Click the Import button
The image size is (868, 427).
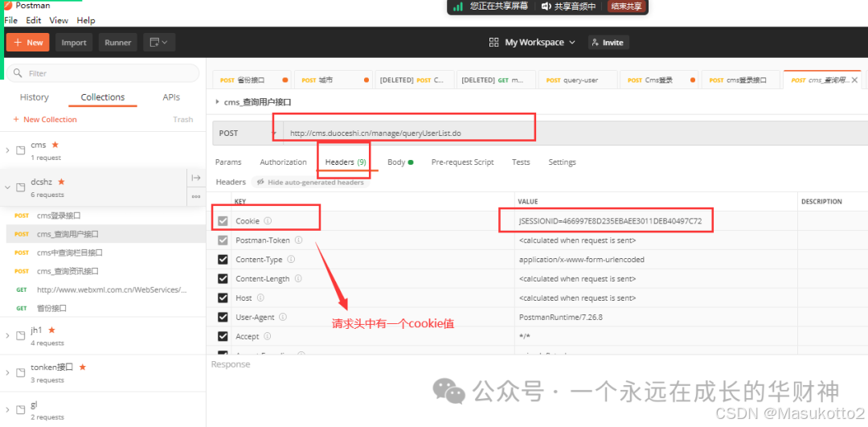pos(74,43)
